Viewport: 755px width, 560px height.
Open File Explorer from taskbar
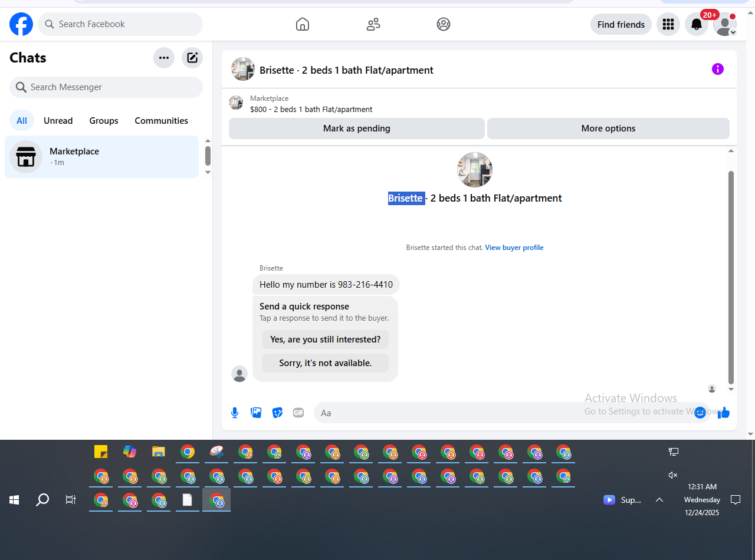pyautogui.click(x=159, y=452)
